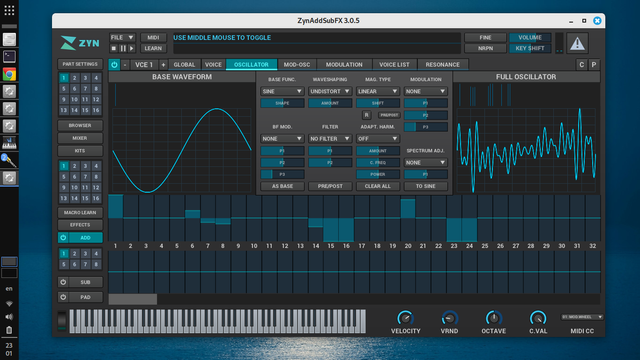Switch to the MOD-OSC tab
Image resolution: width=640 pixels, height=360 pixels.
coord(297,64)
